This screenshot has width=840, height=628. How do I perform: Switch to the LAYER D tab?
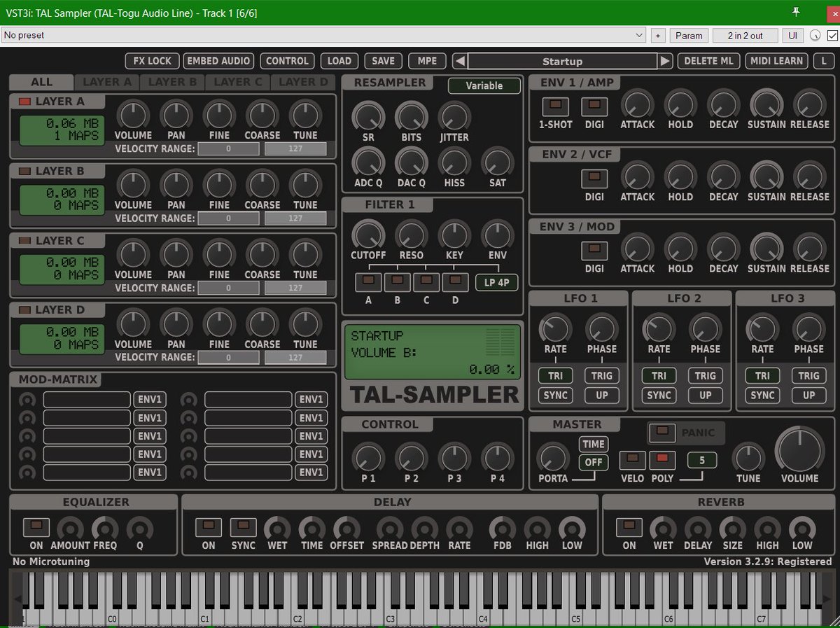click(303, 82)
